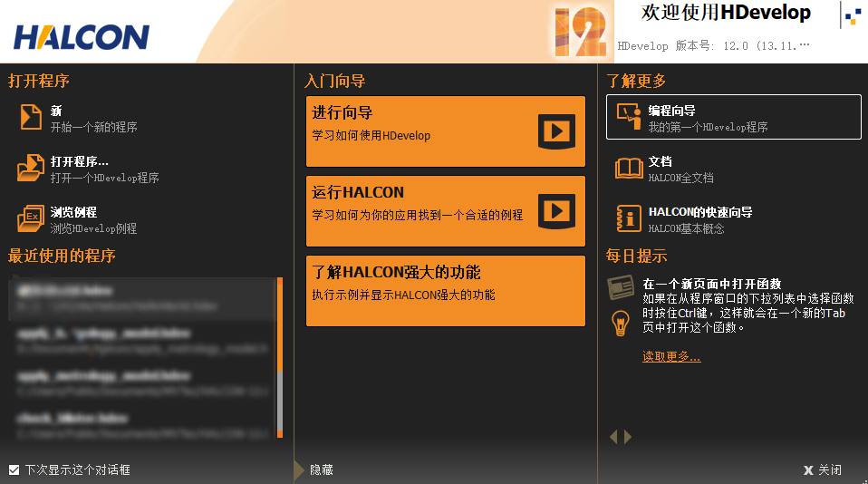This screenshot has width=868, height=484.
Task: Open 了解HALCON强大的功能 tile
Action: (446, 291)
